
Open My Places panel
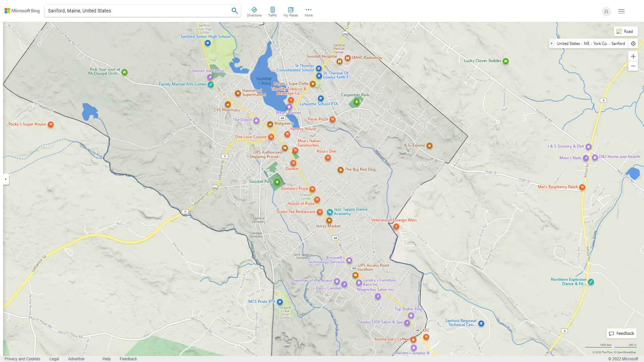[x=290, y=12]
